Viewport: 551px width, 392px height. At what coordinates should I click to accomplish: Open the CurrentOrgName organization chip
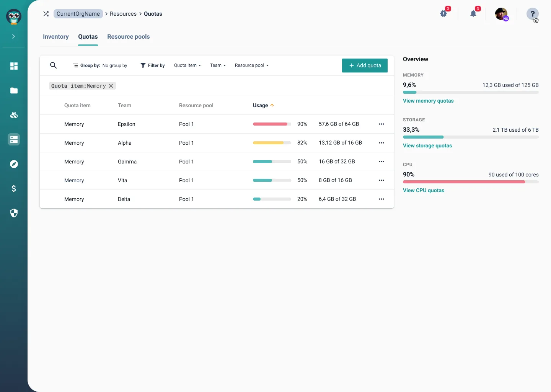coord(78,14)
